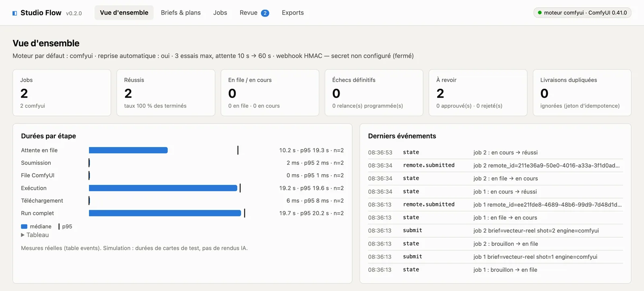Image resolution: width=644 pixels, height=291 pixels.
Task: Click the Run complet median bar
Action: point(165,213)
